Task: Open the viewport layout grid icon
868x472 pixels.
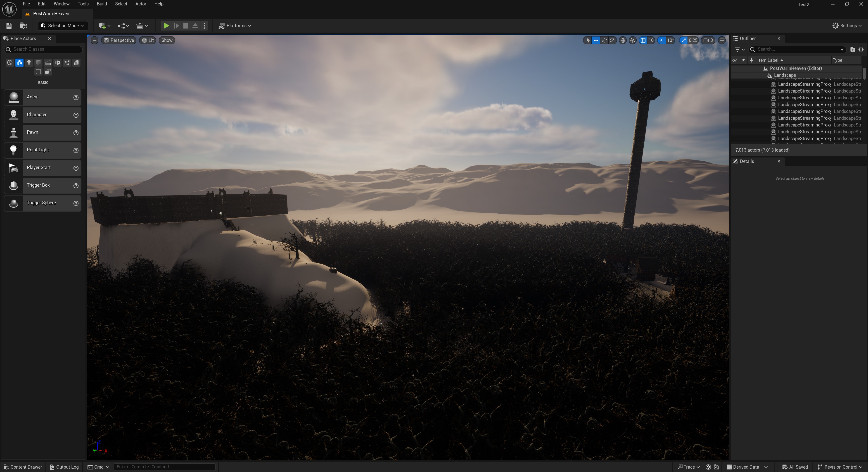Action: (x=722, y=41)
